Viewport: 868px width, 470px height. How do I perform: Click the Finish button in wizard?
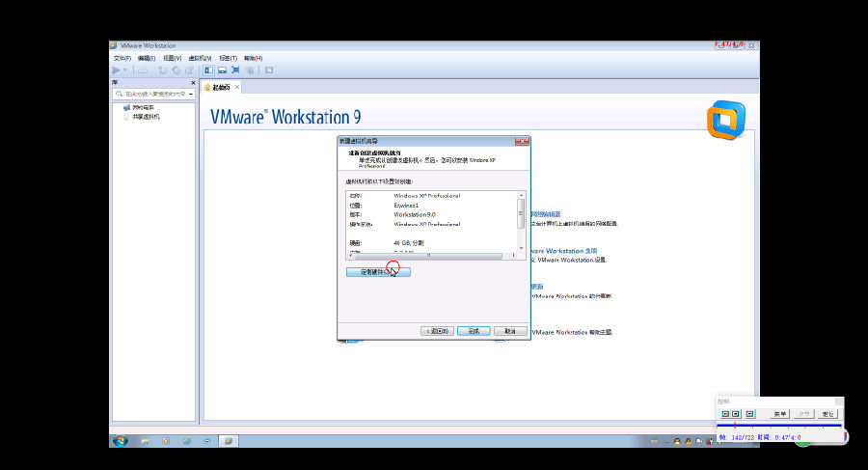474,331
